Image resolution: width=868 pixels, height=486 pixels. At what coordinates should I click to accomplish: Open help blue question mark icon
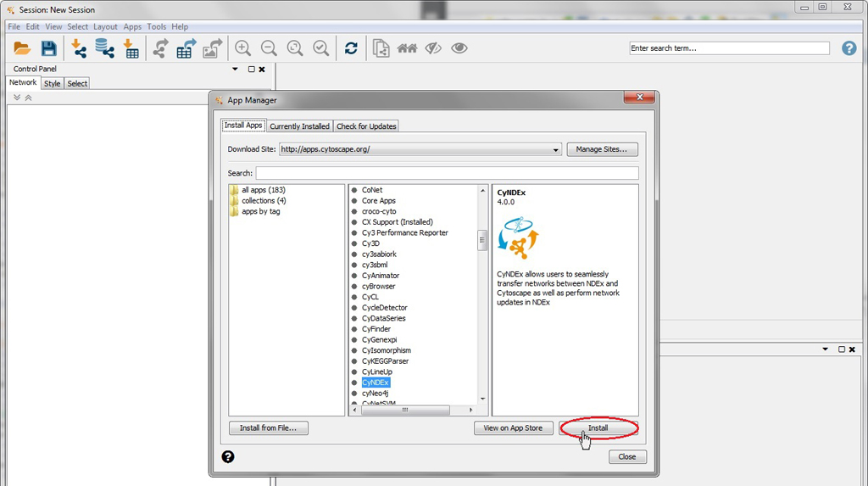tap(849, 48)
